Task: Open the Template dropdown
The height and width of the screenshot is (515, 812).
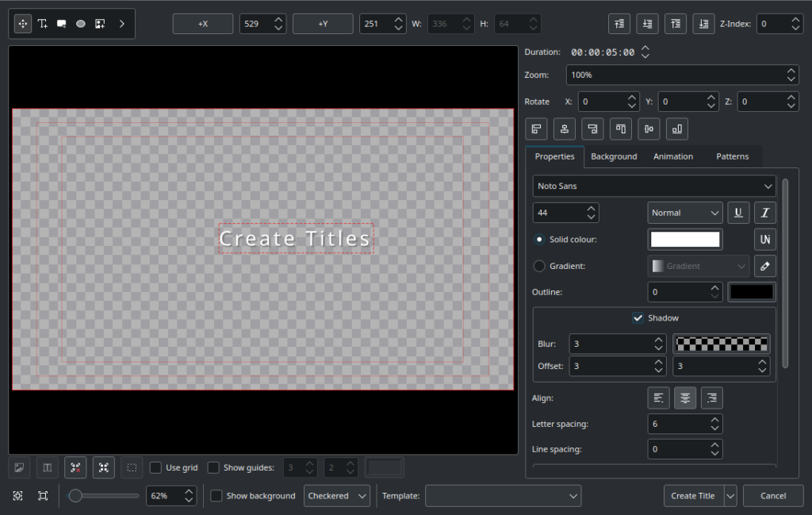Action: [x=503, y=496]
